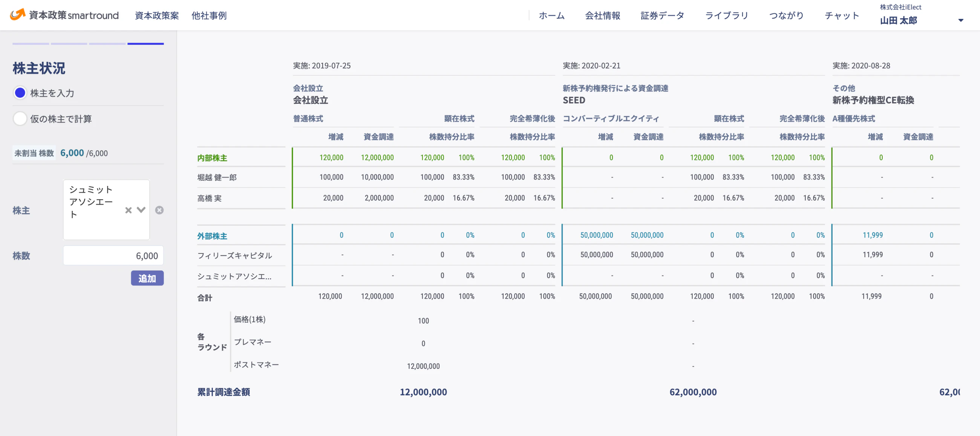Remove the shareholder row with the circled X
The image size is (980, 436).
point(159,210)
